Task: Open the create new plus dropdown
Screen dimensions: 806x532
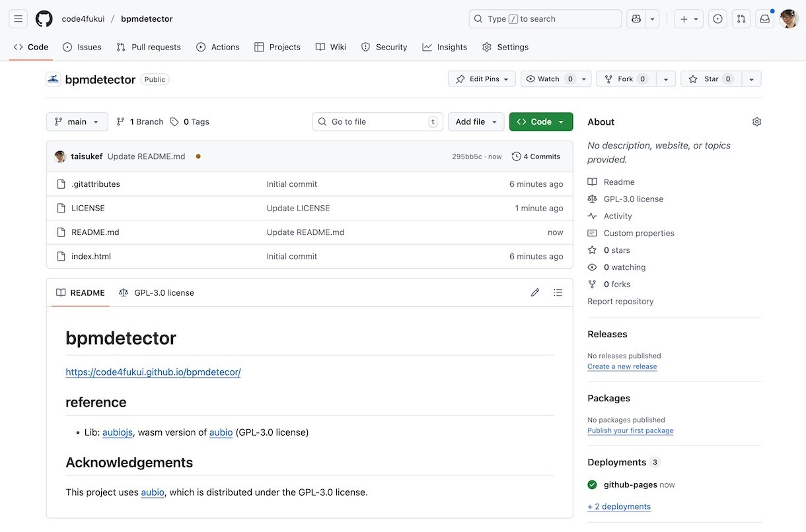Action: [688, 19]
